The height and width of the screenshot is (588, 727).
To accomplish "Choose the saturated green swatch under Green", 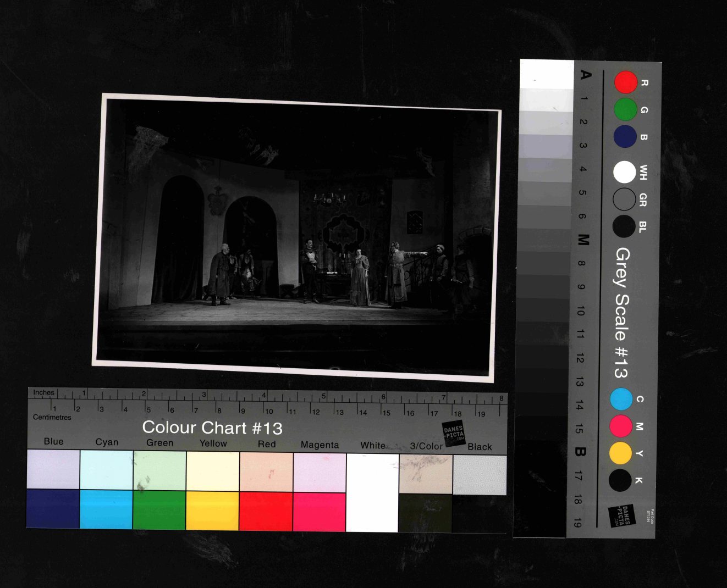I will 159,510.
